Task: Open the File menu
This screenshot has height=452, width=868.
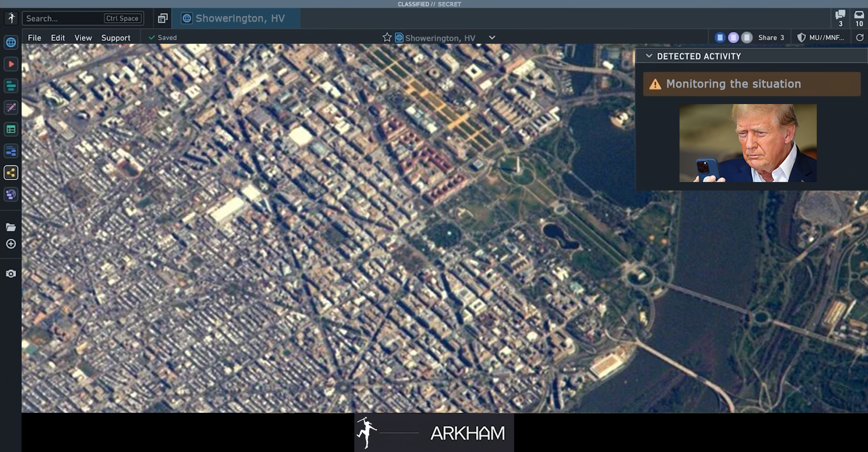Action: (35, 38)
